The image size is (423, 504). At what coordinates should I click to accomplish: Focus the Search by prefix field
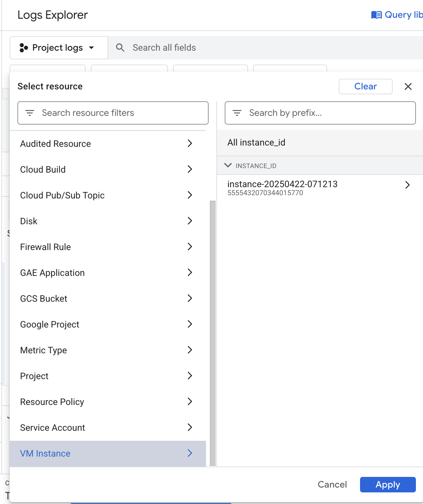(320, 113)
